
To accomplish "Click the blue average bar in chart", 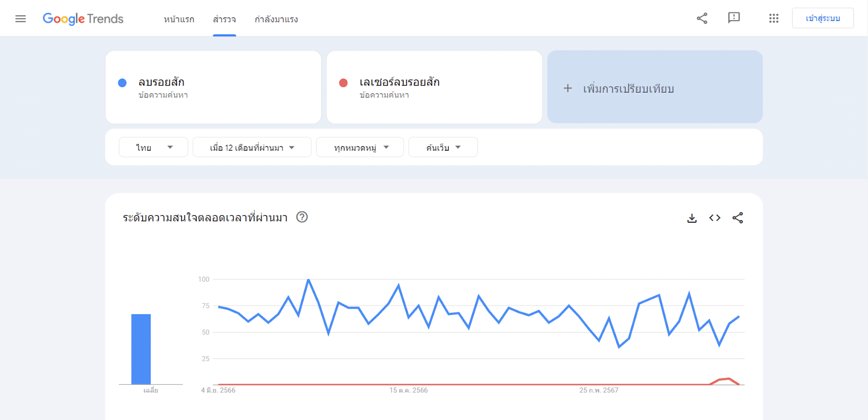I will (x=141, y=349).
